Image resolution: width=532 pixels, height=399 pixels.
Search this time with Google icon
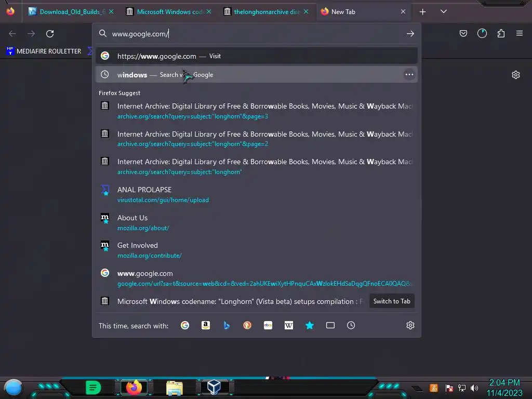(185, 325)
